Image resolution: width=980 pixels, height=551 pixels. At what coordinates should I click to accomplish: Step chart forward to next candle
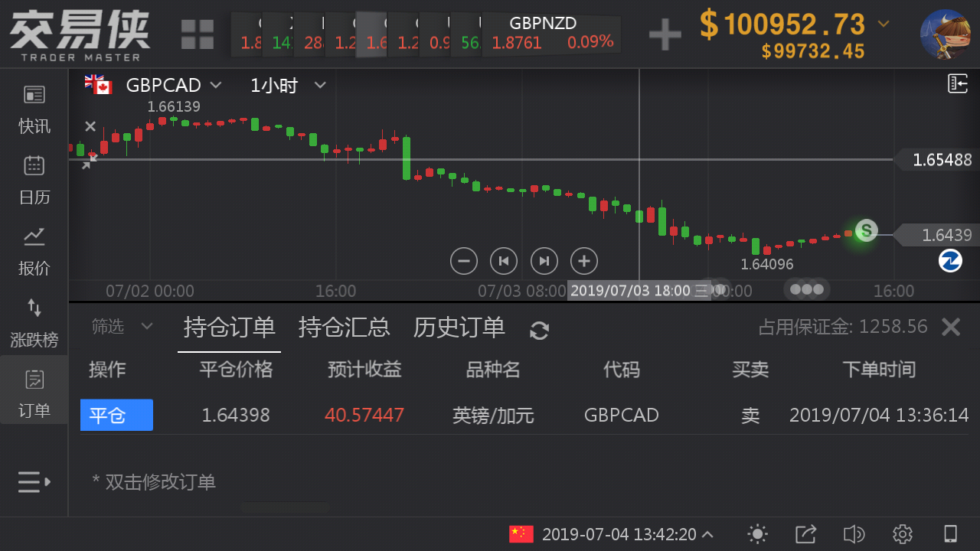(544, 261)
